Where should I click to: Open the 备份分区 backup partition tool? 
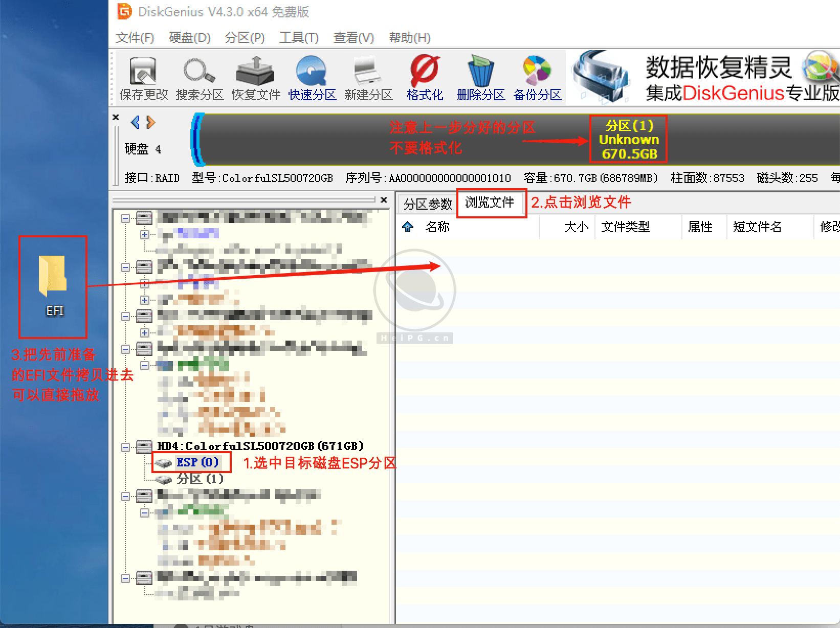[x=537, y=79]
